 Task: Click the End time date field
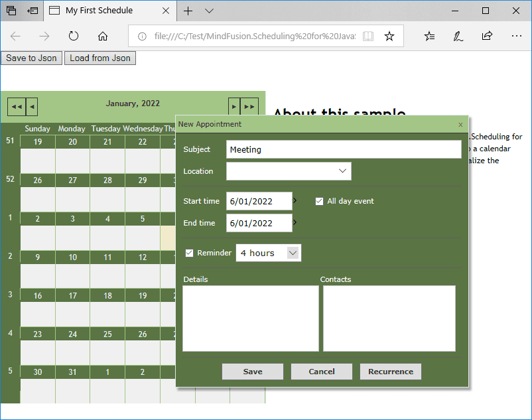tap(259, 223)
